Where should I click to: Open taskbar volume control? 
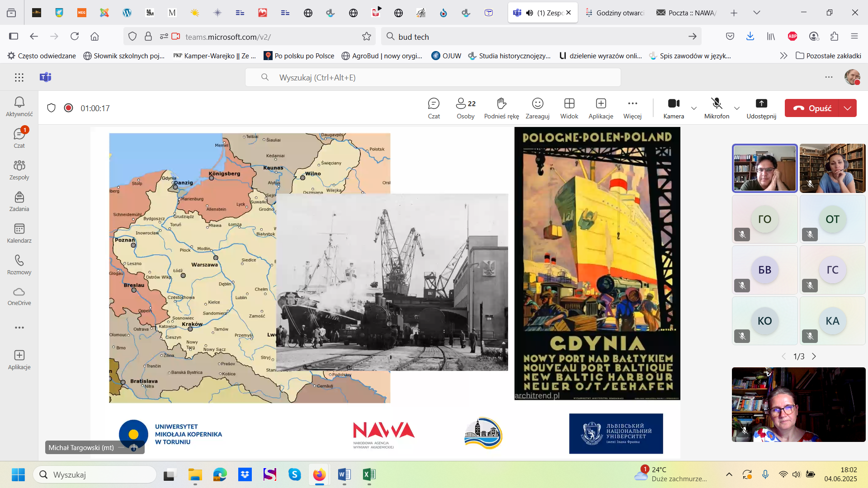coord(797,474)
